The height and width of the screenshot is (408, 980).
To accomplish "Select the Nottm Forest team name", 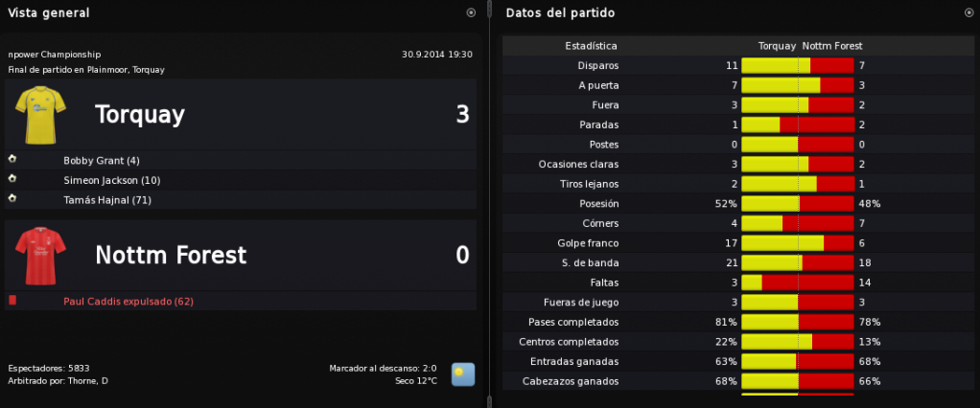I will point(171,255).
